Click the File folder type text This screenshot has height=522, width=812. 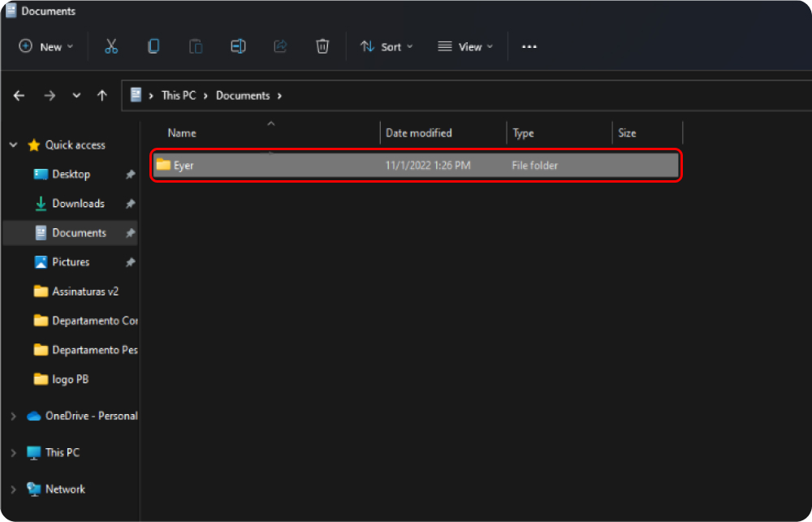pos(535,166)
